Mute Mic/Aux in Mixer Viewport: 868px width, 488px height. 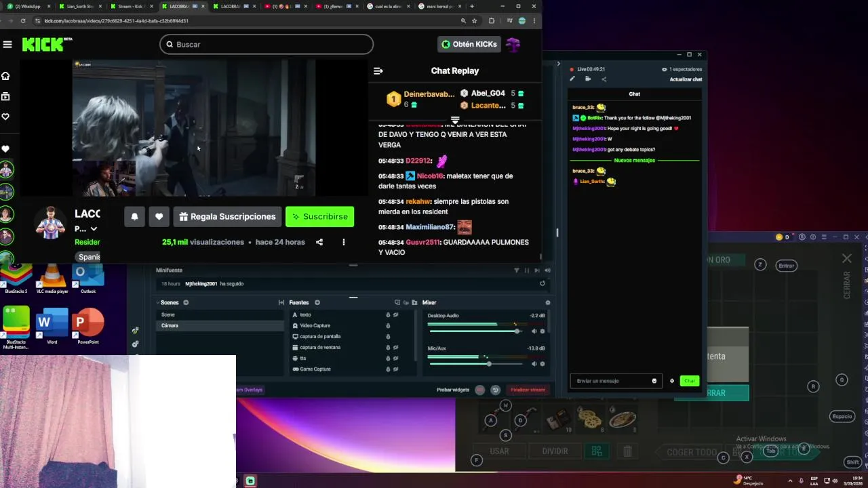point(534,364)
